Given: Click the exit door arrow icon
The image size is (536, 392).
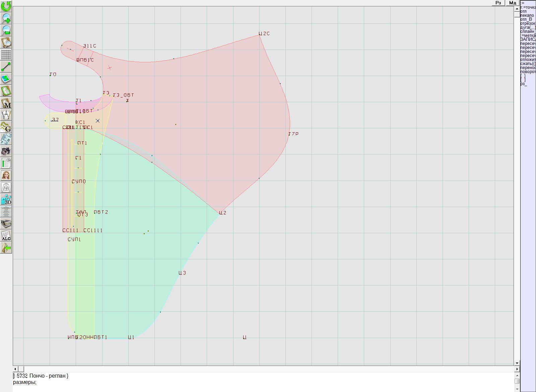Looking at the screenshot, I should point(6,248).
